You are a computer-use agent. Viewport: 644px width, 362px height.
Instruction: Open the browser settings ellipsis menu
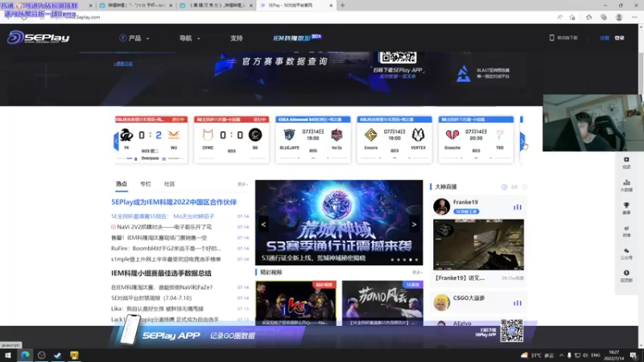click(x=634, y=17)
